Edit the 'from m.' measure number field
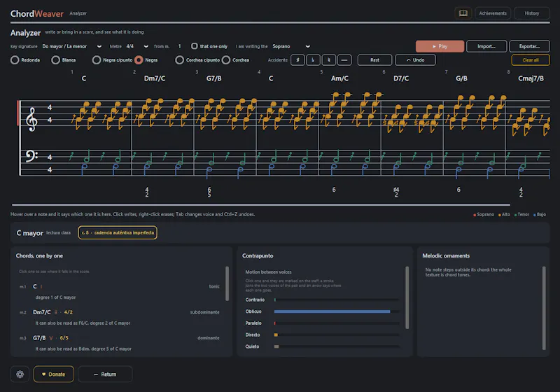Screen dimensions: 560x392 pos(180,46)
